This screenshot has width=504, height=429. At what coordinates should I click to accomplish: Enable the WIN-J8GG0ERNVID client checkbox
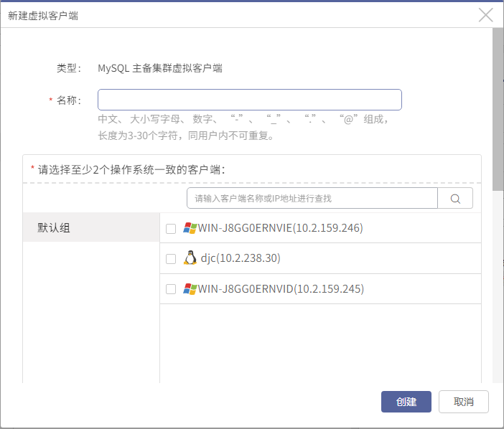(x=171, y=289)
